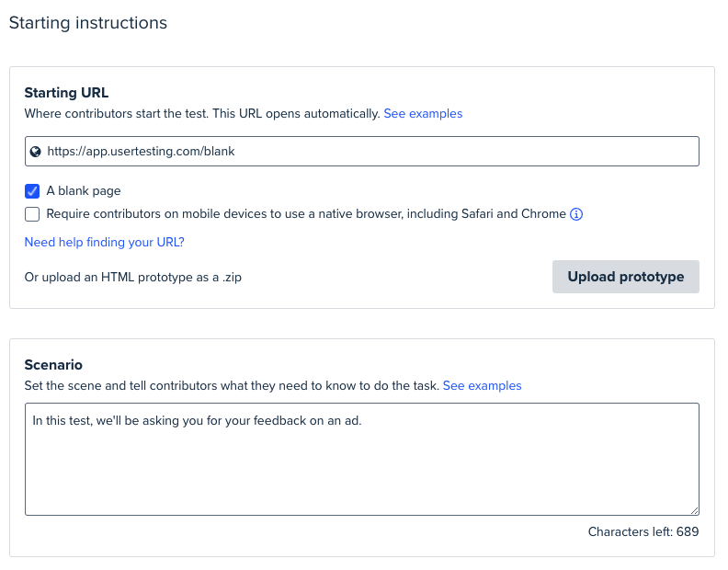This screenshot has height=570, width=728.
Task: Click the Starting URL section title
Action: click(66, 93)
